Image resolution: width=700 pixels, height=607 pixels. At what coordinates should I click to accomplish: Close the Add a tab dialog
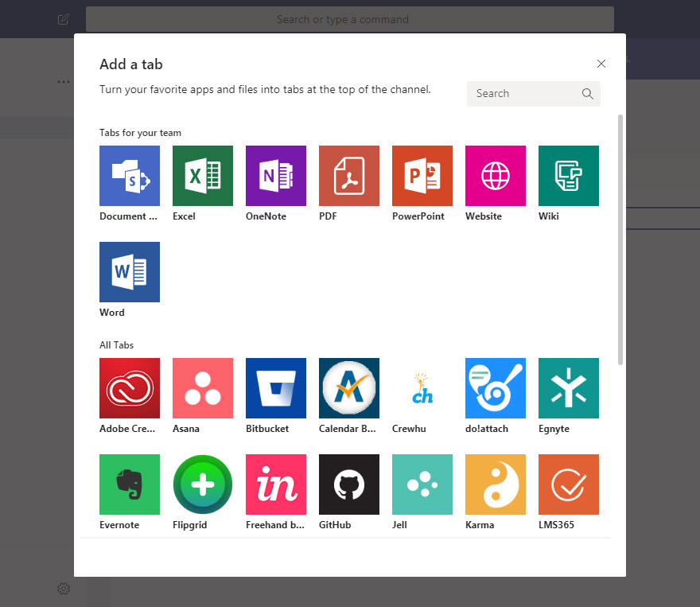point(601,64)
